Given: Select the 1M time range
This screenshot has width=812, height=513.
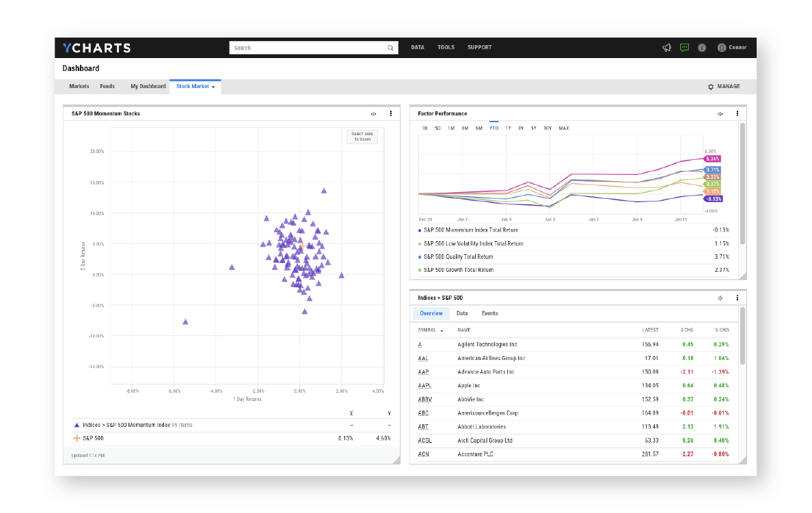Looking at the screenshot, I should (x=451, y=128).
